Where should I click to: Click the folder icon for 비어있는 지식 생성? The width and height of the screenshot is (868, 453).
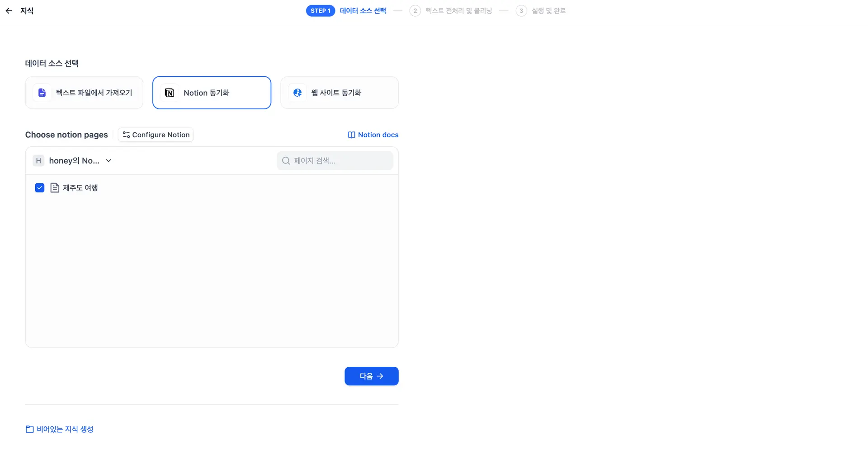pos(30,429)
